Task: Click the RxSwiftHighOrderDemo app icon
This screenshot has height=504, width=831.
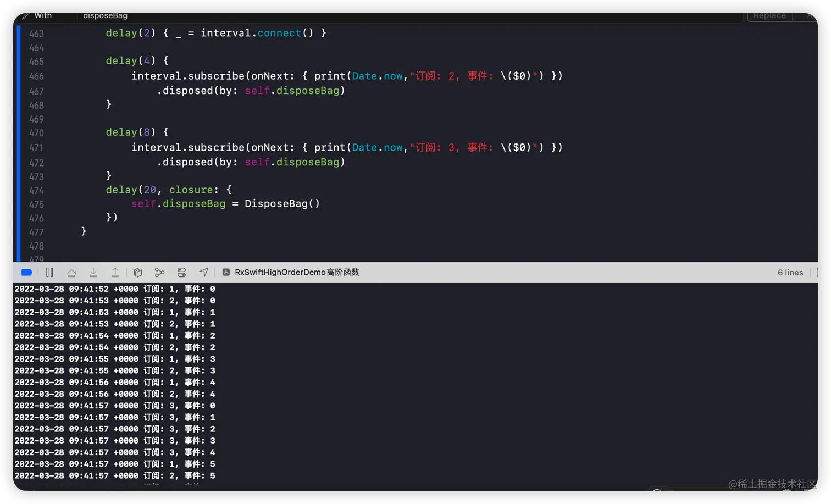Action: (x=226, y=273)
